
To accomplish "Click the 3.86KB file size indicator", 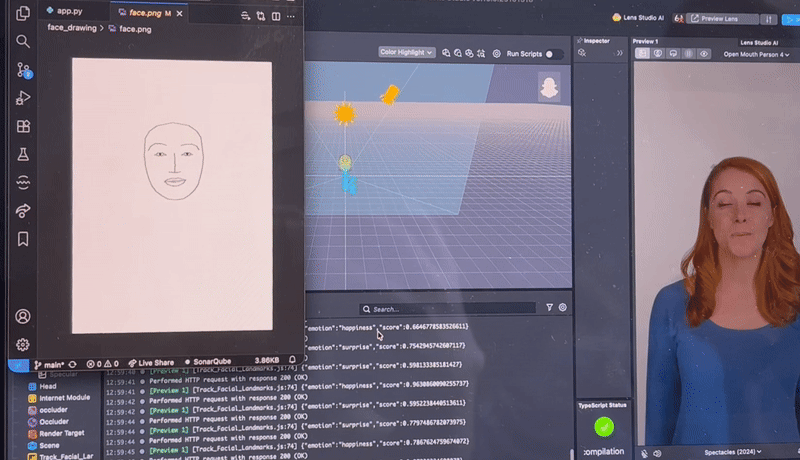I will point(266,361).
